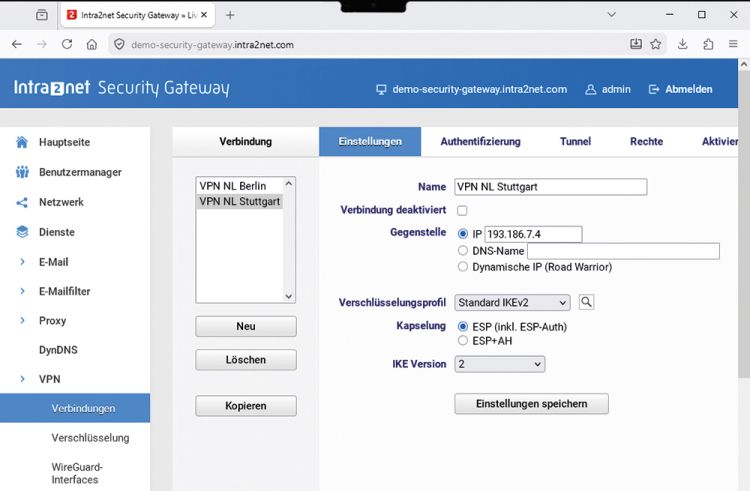750x491 pixels.
Task: Switch to the Einstellungen tab
Action: pyautogui.click(x=370, y=142)
